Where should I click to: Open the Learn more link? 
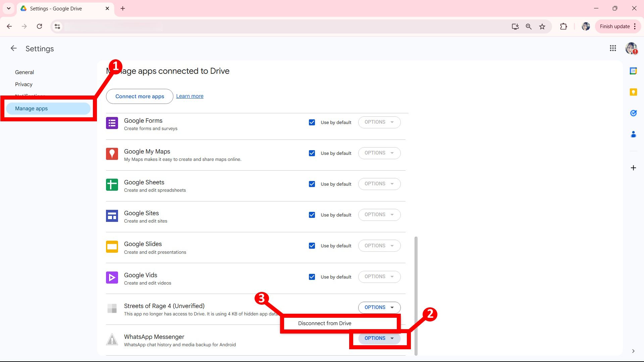pyautogui.click(x=190, y=96)
